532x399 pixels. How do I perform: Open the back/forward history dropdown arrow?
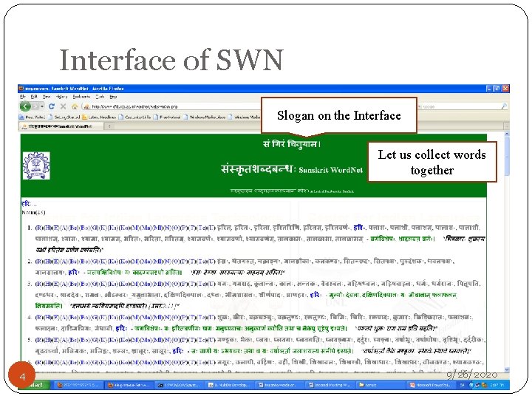tap(42, 106)
